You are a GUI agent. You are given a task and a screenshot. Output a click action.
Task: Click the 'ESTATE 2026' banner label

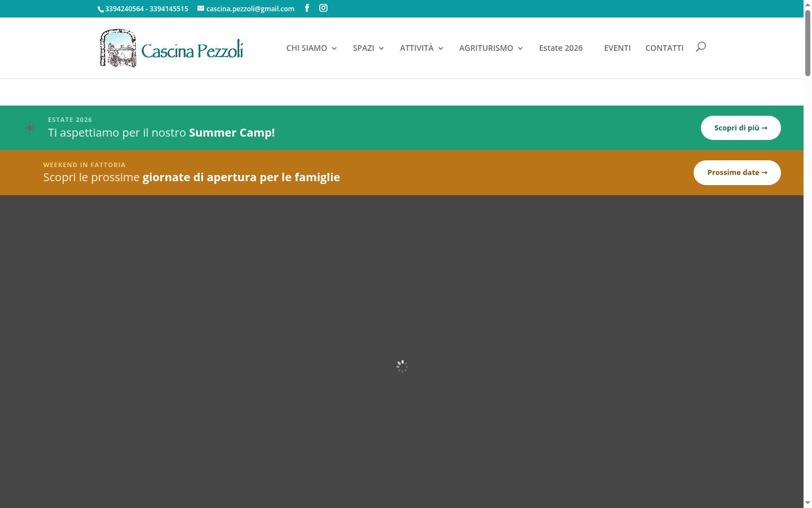coord(70,120)
